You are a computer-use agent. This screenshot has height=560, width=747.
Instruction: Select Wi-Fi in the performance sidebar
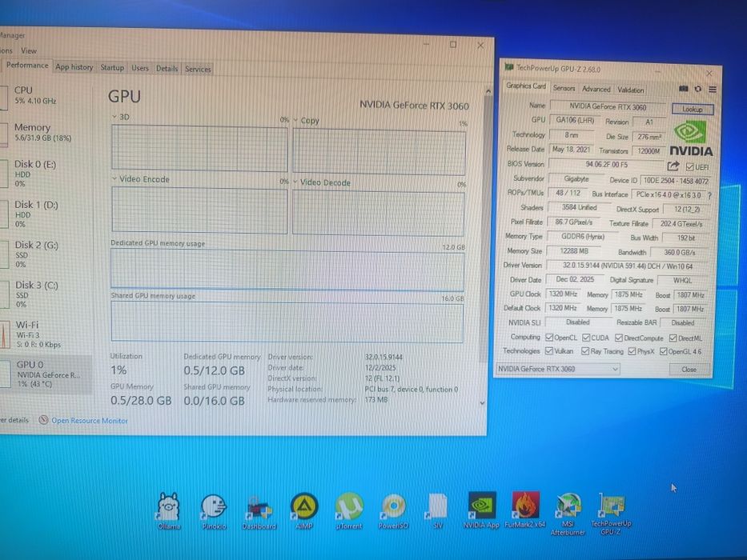(46, 334)
